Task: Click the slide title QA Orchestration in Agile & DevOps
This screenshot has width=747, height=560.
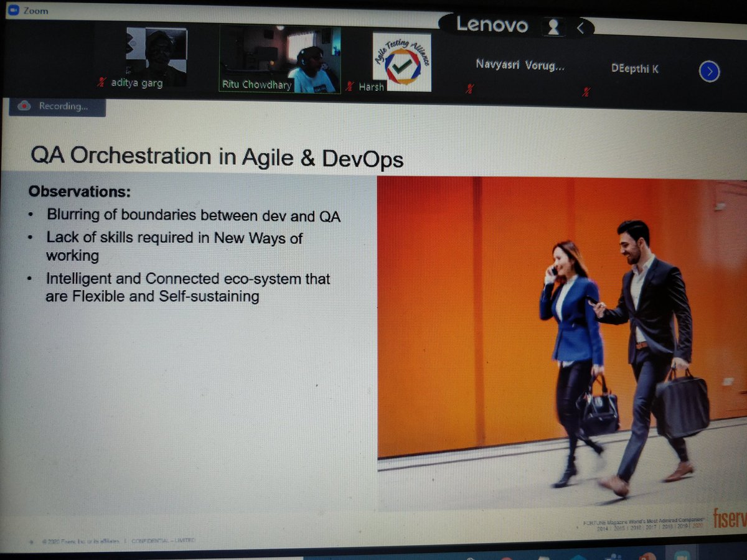Action: coord(217,157)
